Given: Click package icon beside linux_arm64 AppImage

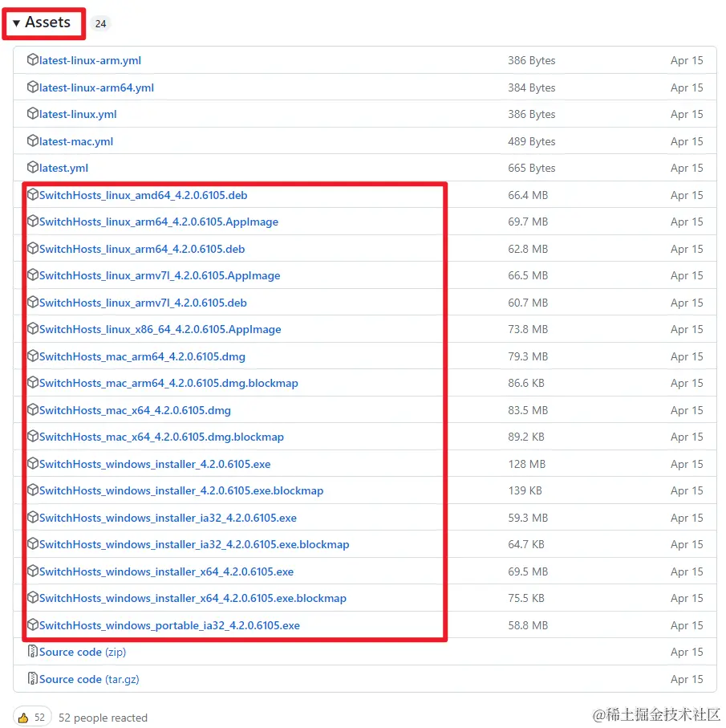Looking at the screenshot, I should pos(32,222).
